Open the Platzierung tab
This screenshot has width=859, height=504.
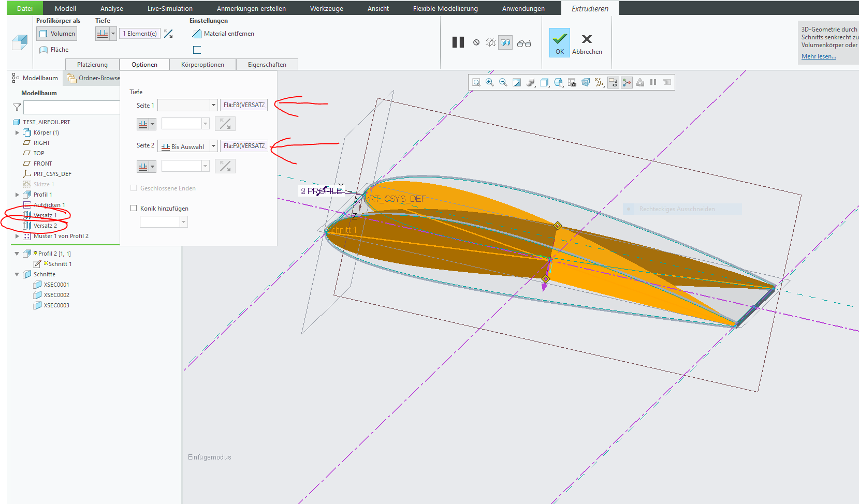92,65
